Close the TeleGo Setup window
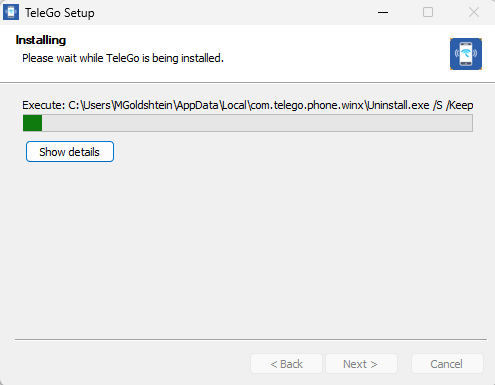495x385 pixels. 474,12
